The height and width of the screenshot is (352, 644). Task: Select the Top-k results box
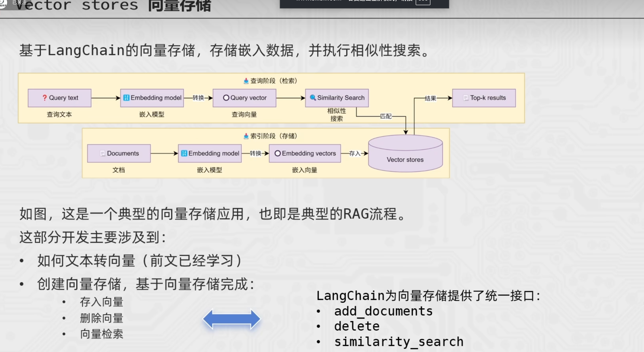coord(484,98)
